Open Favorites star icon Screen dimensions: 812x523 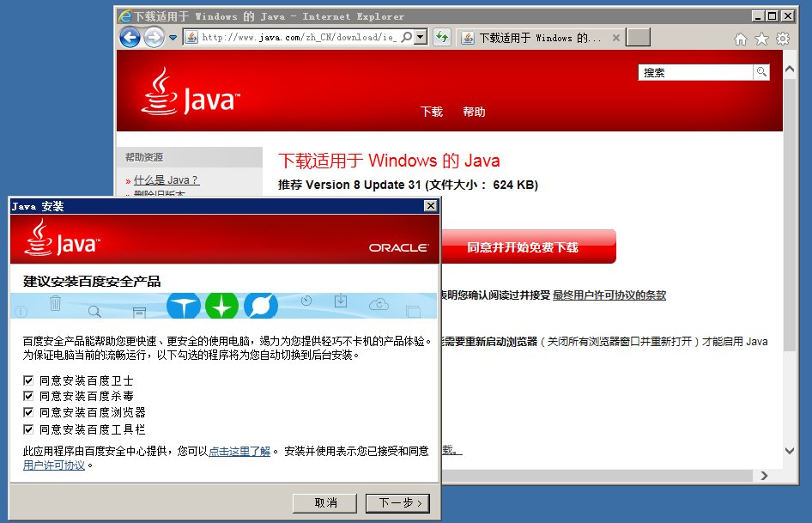coord(761,39)
